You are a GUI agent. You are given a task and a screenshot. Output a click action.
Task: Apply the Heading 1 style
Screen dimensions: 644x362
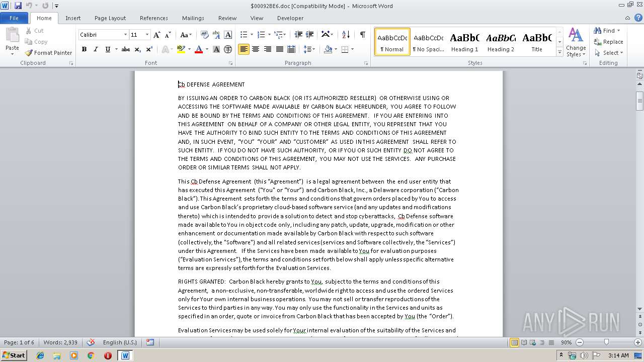pos(465,42)
